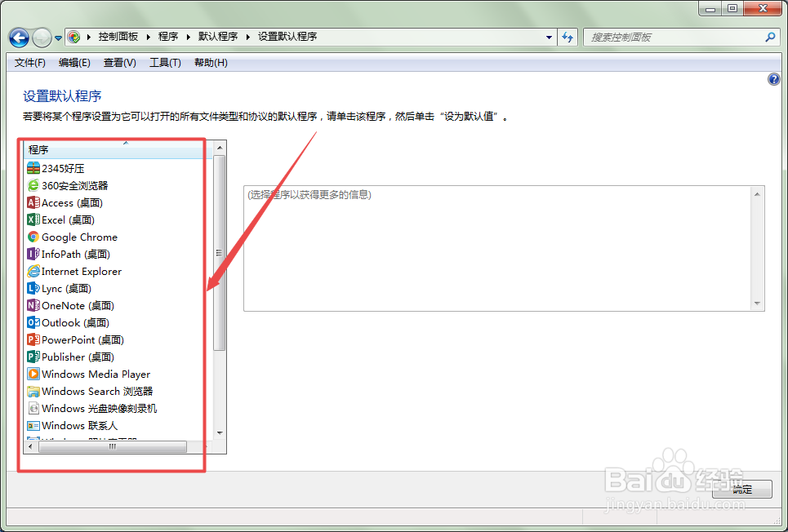The width and height of the screenshot is (788, 532).
Task: Click the Lync (桌面) icon
Action: point(33,288)
